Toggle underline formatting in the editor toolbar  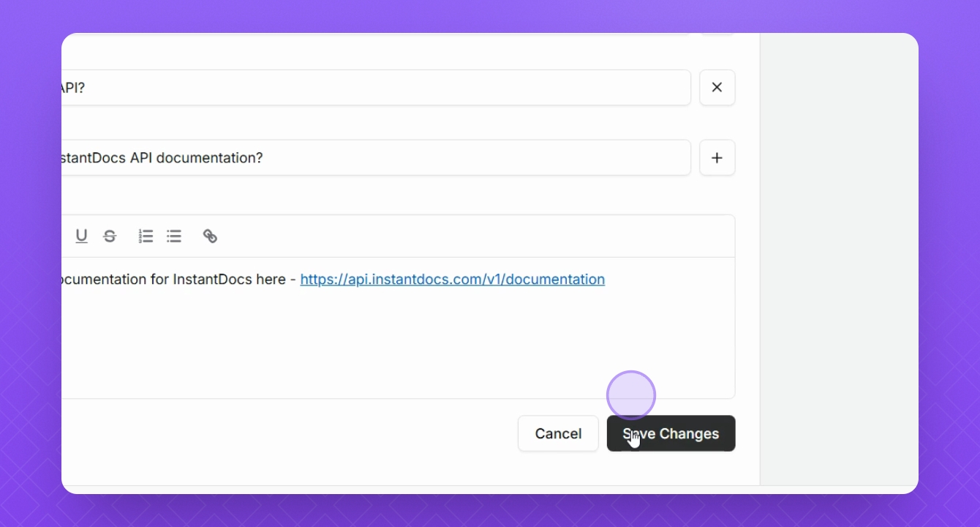coord(81,236)
